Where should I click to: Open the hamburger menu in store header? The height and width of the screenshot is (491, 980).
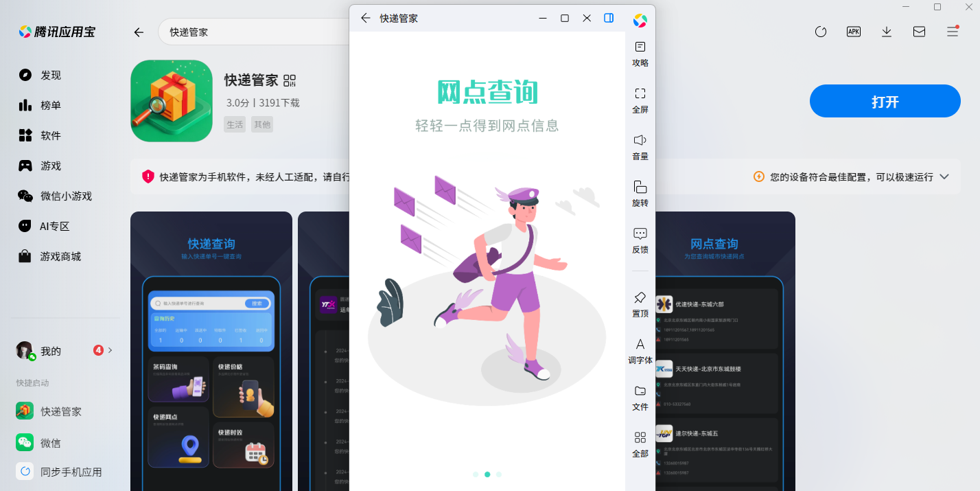click(x=952, y=32)
